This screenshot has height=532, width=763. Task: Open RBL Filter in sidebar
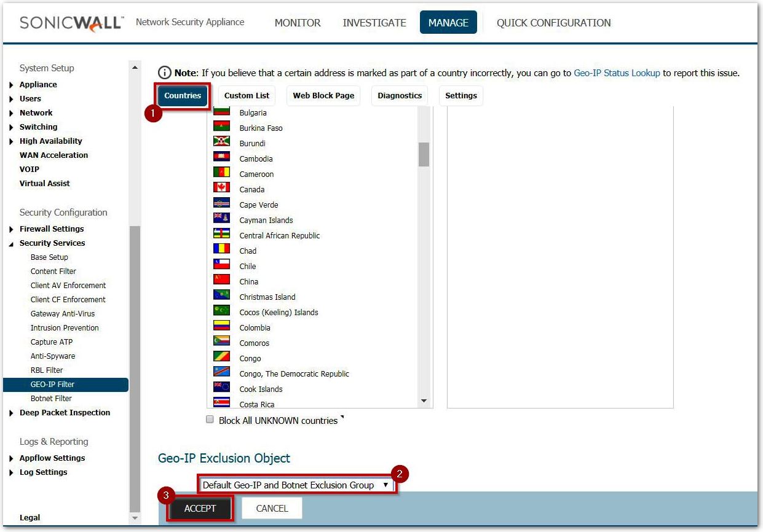(x=47, y=370)
